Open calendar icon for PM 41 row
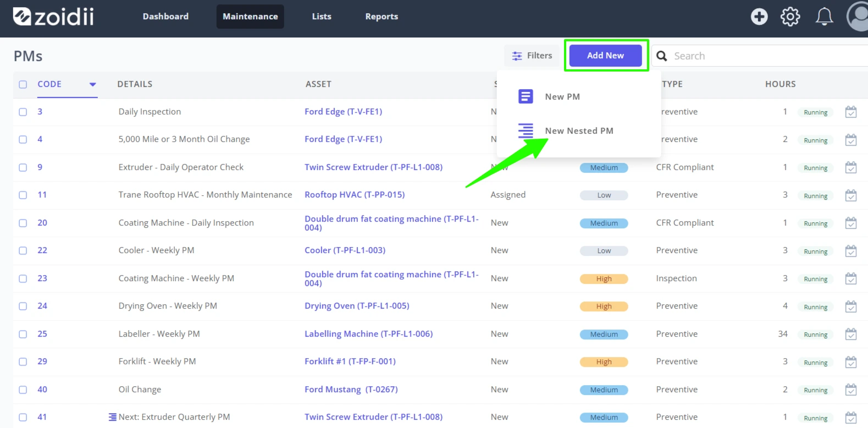The height and width of the screenshot is (428, 868). pos(851,418)
